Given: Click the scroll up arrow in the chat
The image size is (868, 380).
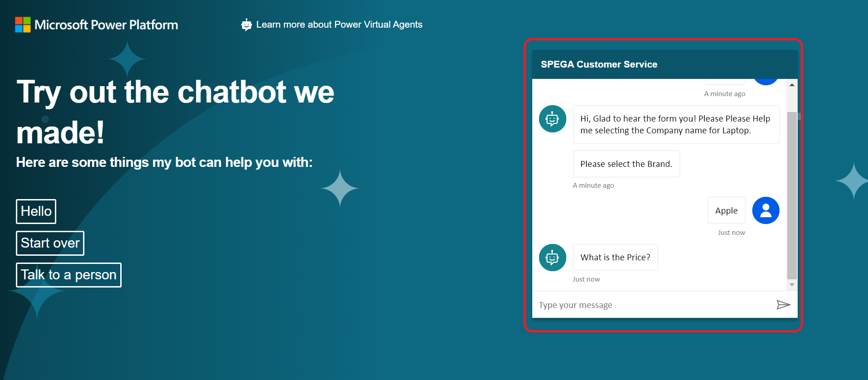Looking at the screenshot, I should [x=792, y=85].
